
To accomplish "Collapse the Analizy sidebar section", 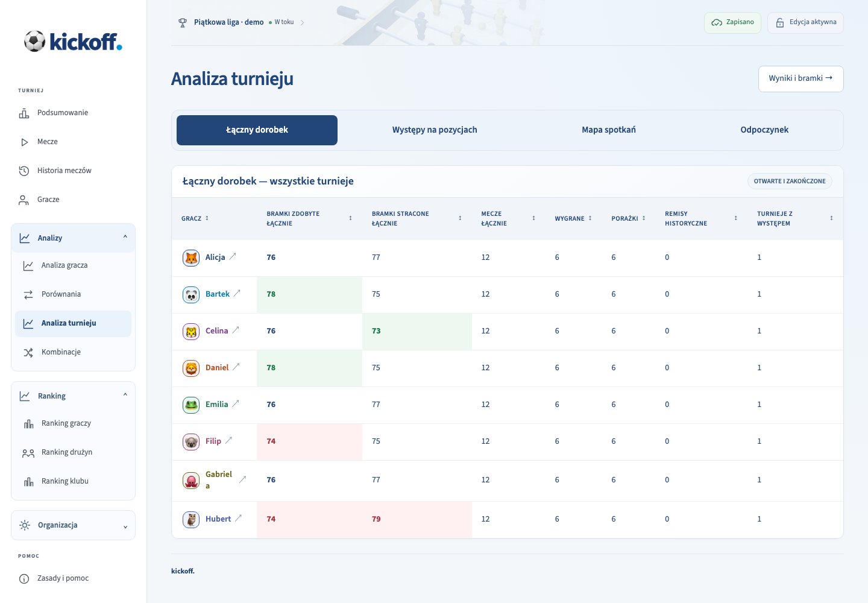I will click(73, 238).
